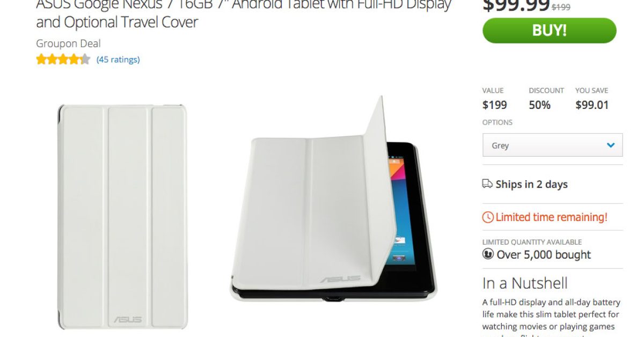This screenshot has width=644, height=337.
Task: Click the In a Nutshell heading
Action: (525, 283)
